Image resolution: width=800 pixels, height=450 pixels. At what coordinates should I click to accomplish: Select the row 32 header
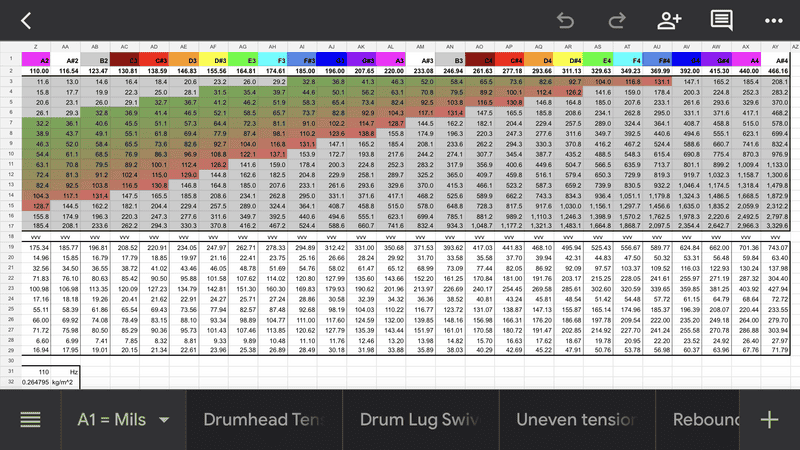(x=9, y=380)
